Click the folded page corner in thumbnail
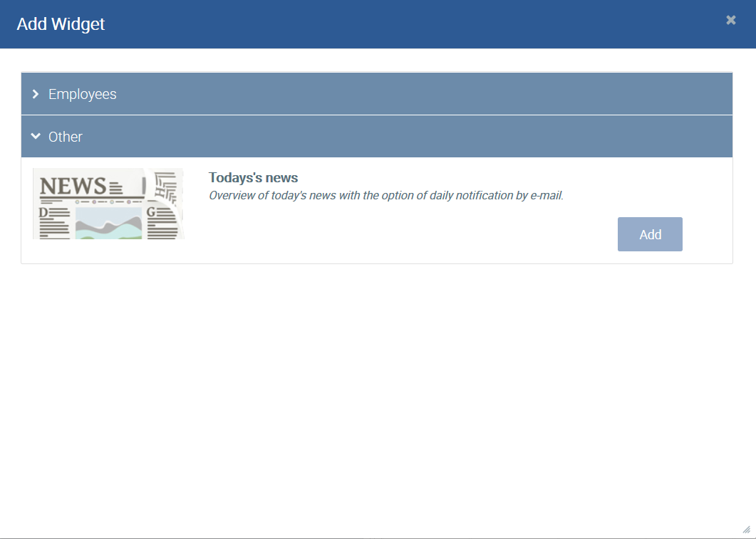This screenshot has width=756, height=539. 165,187
